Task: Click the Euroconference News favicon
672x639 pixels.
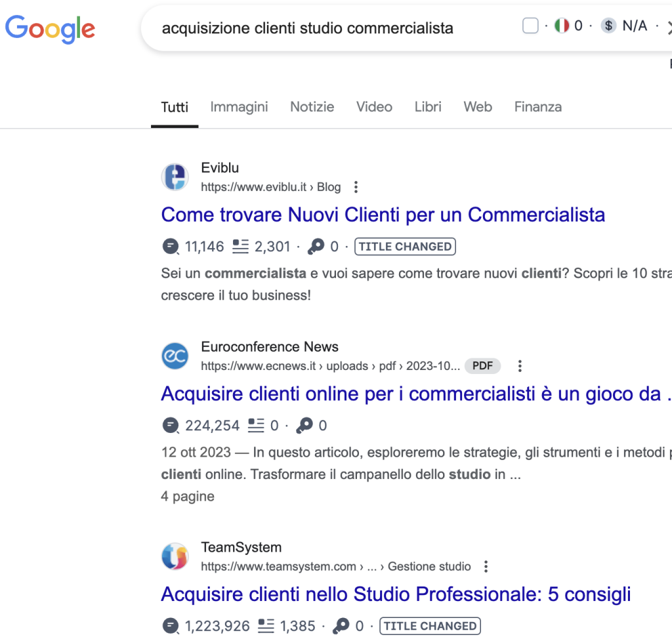Action: point(175,356)
